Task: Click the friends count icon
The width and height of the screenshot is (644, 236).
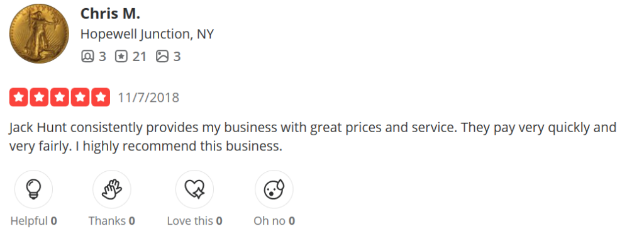Action: 87,57
